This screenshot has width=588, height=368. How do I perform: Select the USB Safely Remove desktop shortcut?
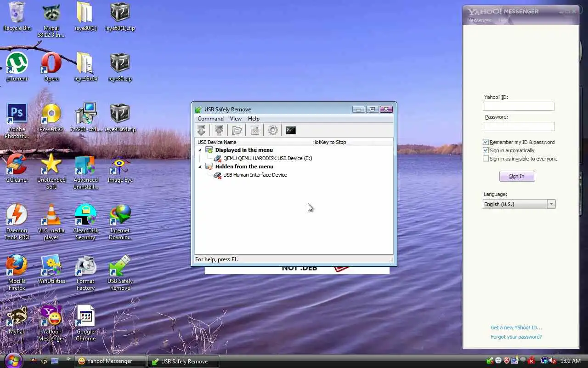(120, 272)
